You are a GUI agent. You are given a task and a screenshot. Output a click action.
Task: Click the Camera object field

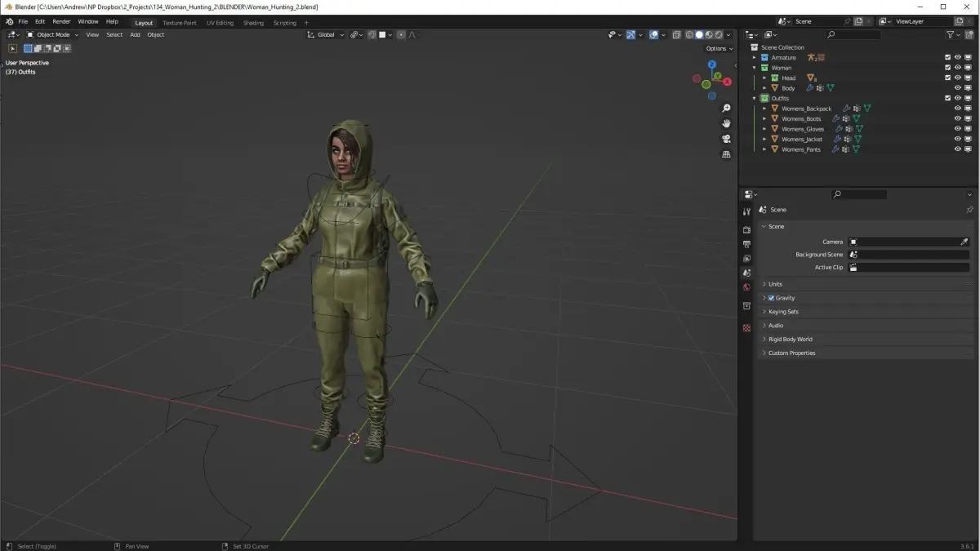coord(908,242)
